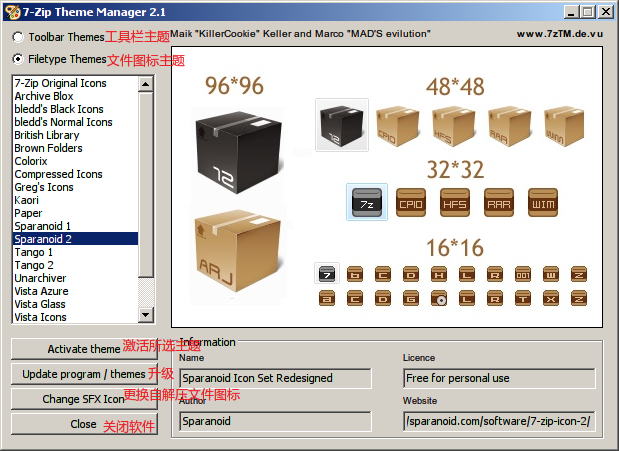Image resolution: width=619 pixels, height=451 pixels.
Task: Click the 48*48 black 7z box icon
Action: (x=342, y=125)
